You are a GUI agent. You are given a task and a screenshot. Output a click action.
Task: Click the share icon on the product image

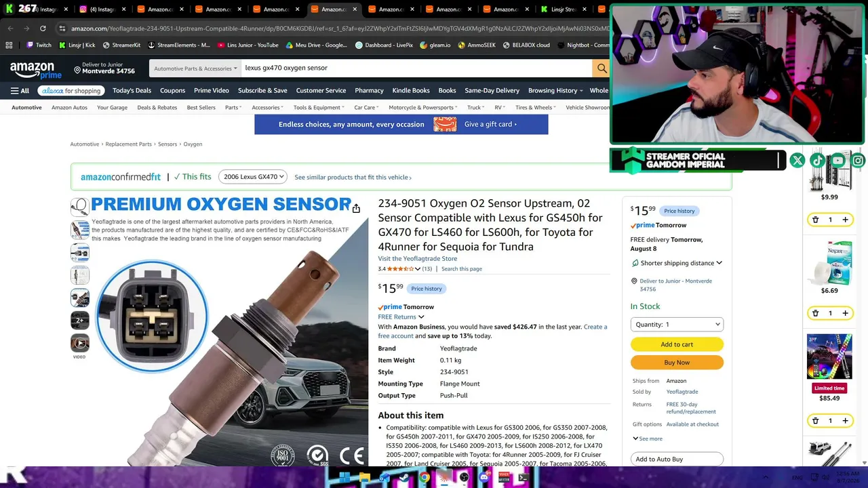[356, 209]
